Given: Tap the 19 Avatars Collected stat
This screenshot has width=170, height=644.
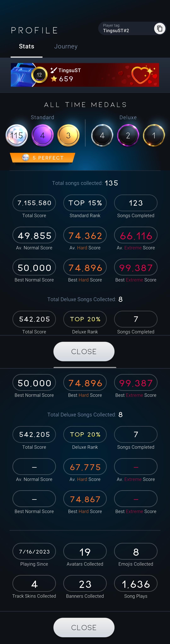Looking at the screenshot, I should 85,552.
